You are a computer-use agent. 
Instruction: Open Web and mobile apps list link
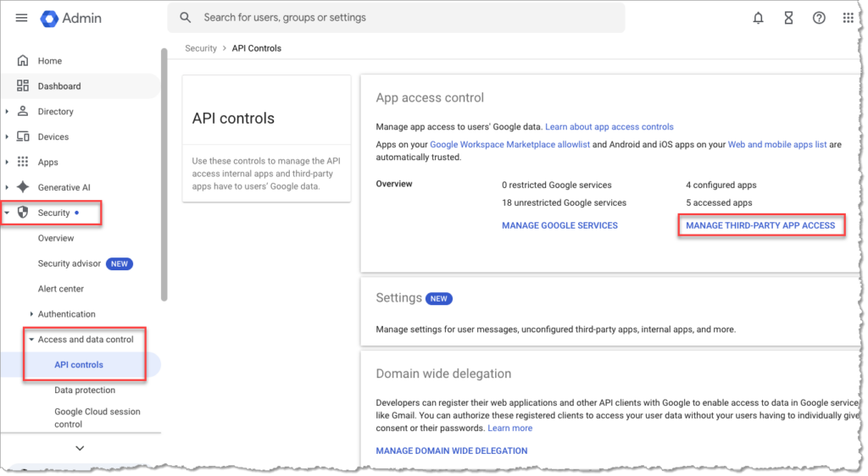pyautogui.click(x=777, y=144)
